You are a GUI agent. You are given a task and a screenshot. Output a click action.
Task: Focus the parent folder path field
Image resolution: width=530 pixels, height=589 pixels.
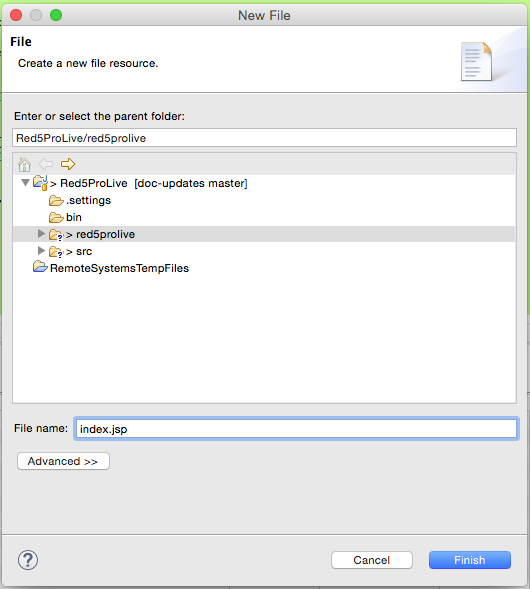click(x=264, y=138)
